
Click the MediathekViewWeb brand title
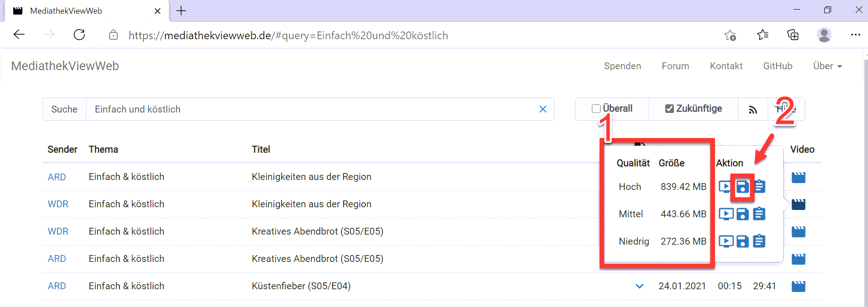click(x=65, y=66)
